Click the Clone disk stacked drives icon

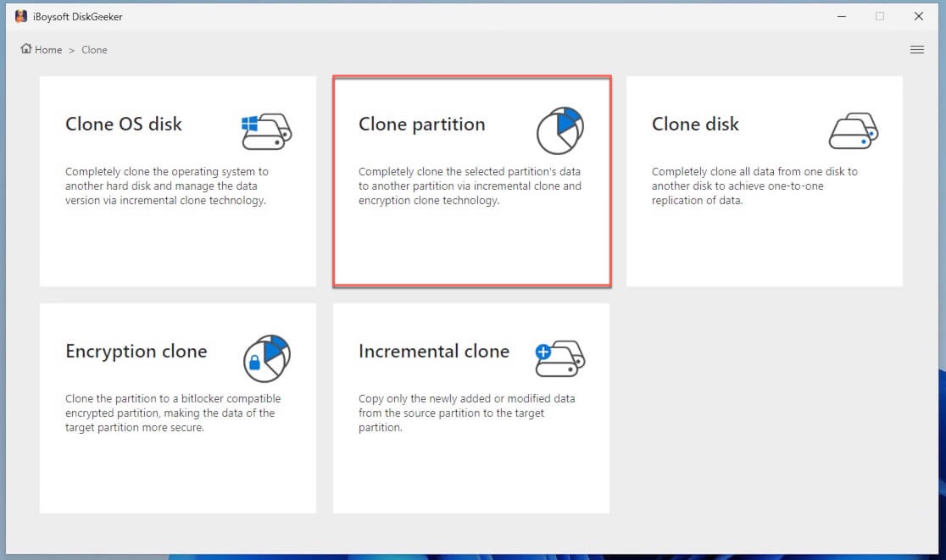pos(853,130)
